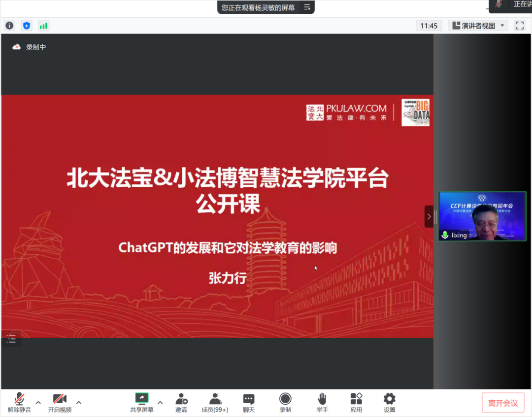Click the lixing microphone status icon
This screenshot has width=532, height=417.
(445, 235)
